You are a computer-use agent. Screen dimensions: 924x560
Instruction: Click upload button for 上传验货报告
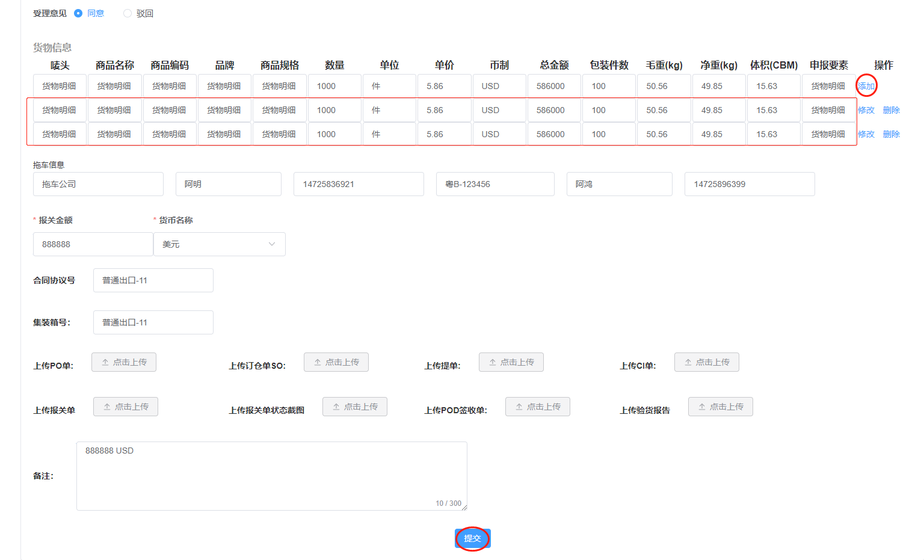[721, 407]
